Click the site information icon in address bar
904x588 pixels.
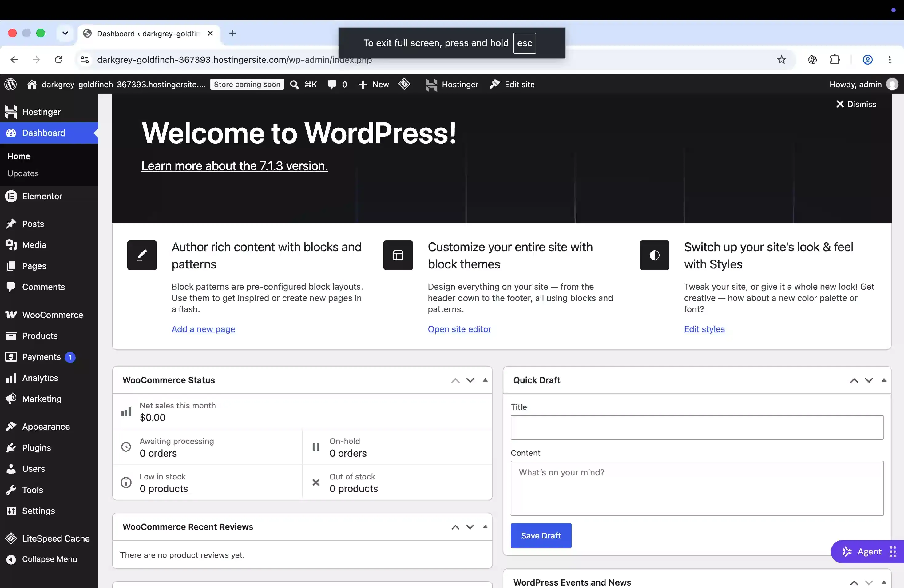[85, 60]
